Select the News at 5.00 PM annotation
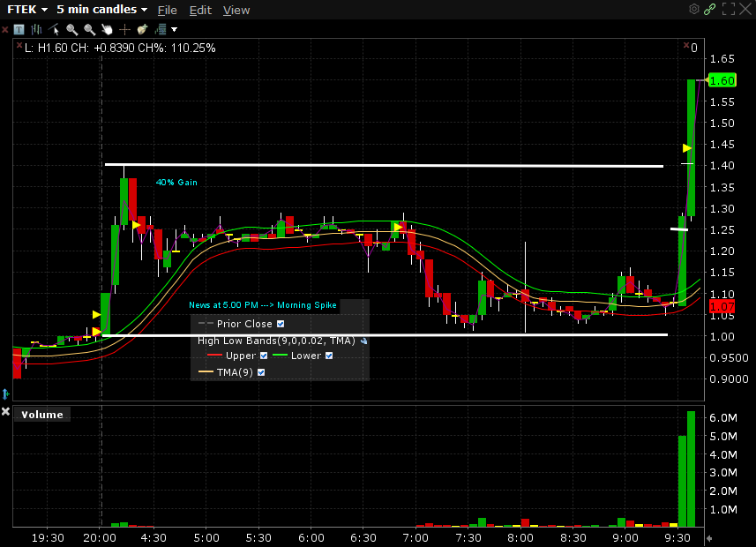The image size is (756, 547). (x=263, y=305)
